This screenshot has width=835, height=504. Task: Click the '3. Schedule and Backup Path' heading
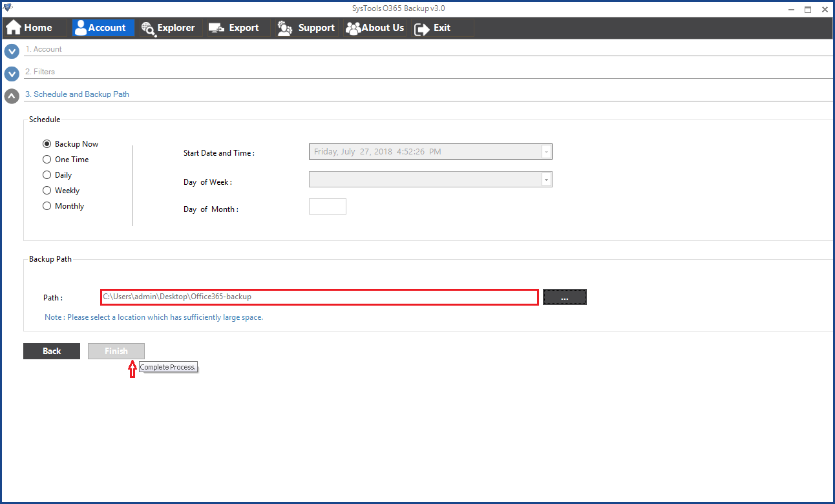77,94
